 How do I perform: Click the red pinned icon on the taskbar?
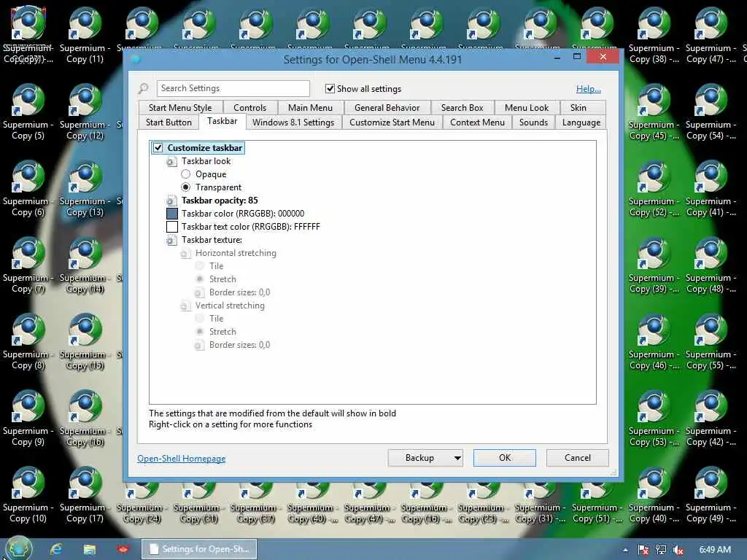point(123,549)
